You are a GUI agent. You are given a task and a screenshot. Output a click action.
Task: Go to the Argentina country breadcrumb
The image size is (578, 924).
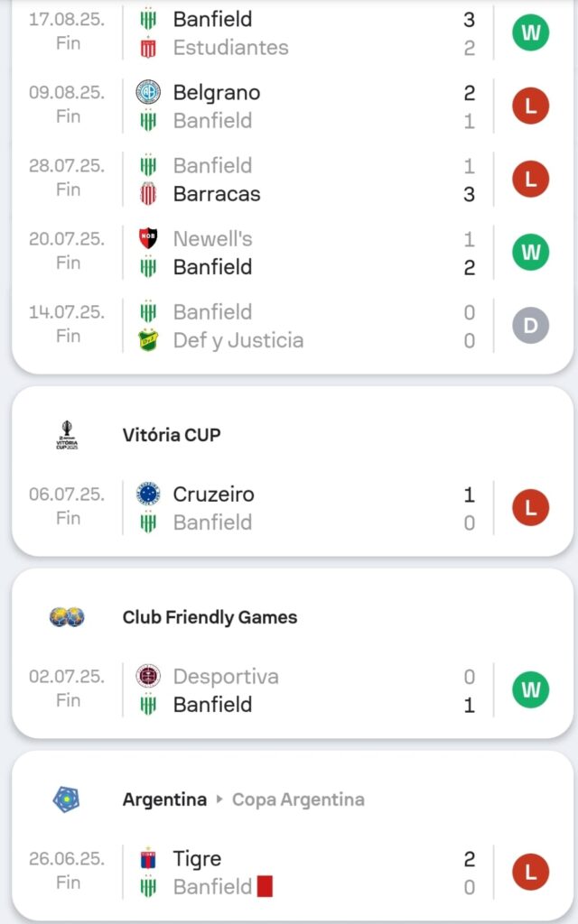[164, 799]
